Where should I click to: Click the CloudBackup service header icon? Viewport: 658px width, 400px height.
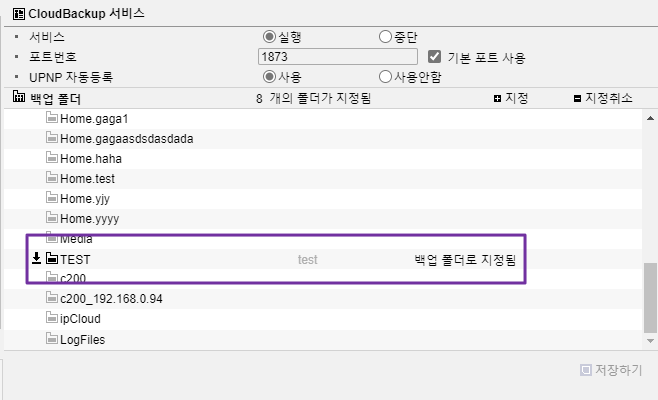pos(18,14)
